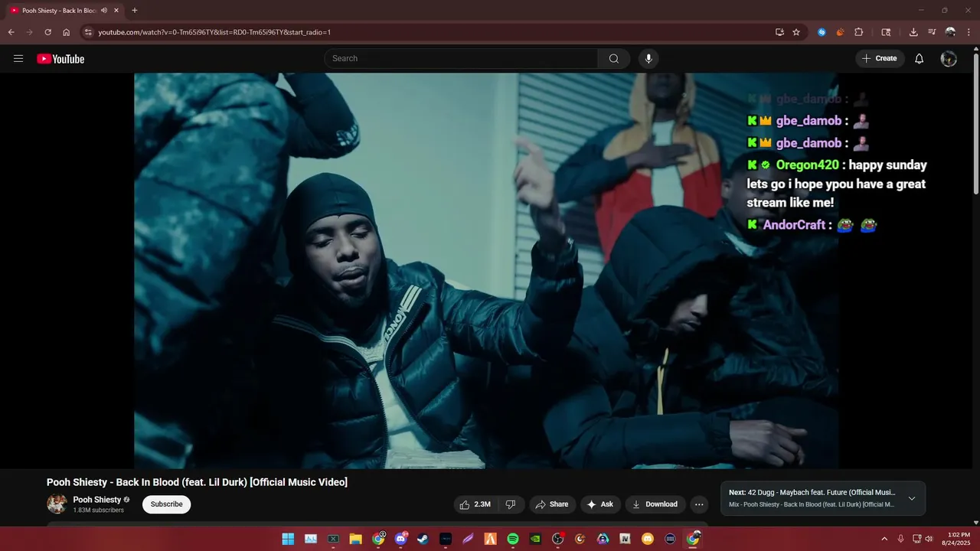
Task: Click the Share button
Action: coord(551,504)
